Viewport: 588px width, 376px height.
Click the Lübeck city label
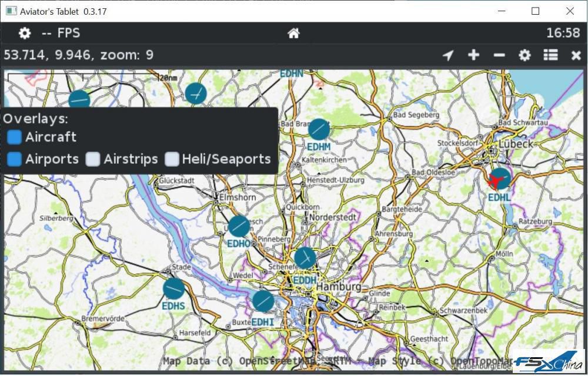point(516,144)
